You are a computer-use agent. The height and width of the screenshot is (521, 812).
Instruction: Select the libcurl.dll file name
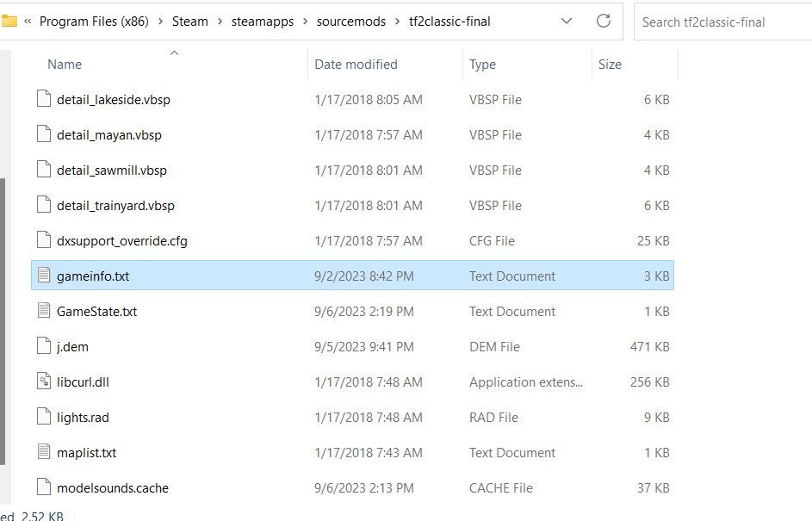click(x=83, y=382)
